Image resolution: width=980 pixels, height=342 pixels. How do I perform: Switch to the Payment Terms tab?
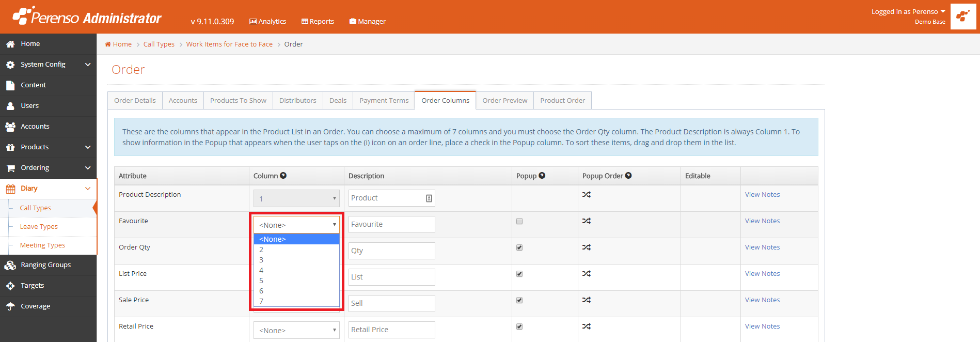pyautogui.click(x=384, y=100)
